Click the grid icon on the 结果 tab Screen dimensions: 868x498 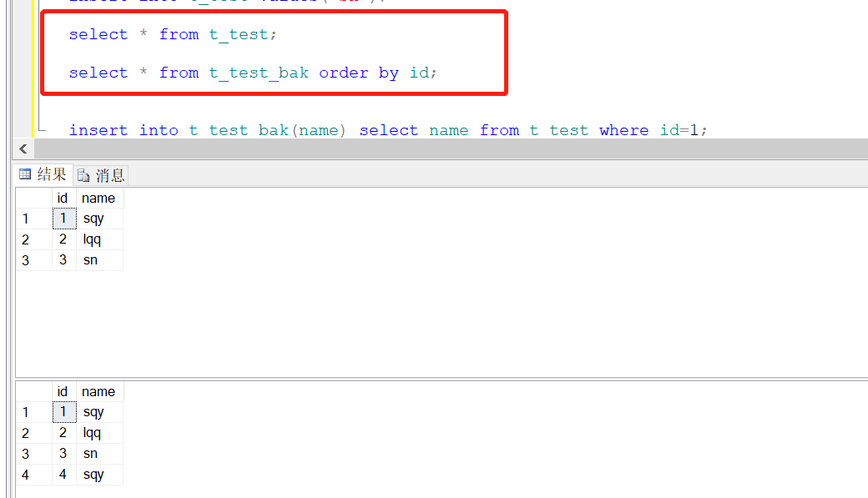tap(24, 174)
